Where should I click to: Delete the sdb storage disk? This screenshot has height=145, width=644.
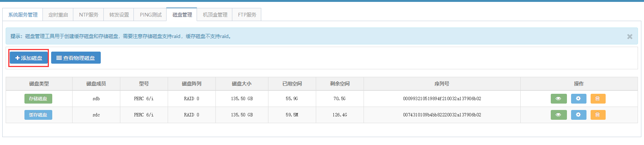click(x=598, y=99)
